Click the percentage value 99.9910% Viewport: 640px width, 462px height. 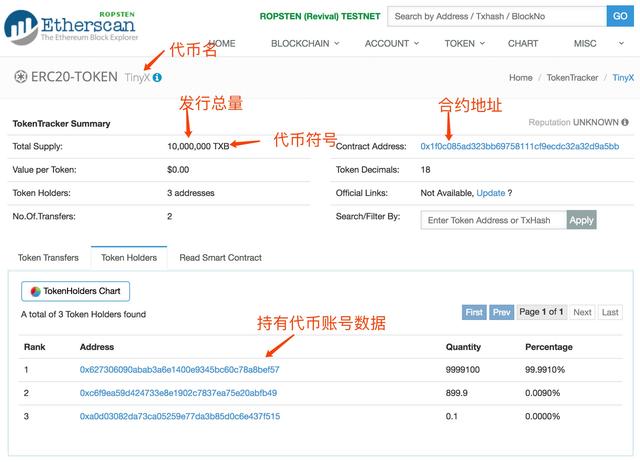tap(545, 370)
